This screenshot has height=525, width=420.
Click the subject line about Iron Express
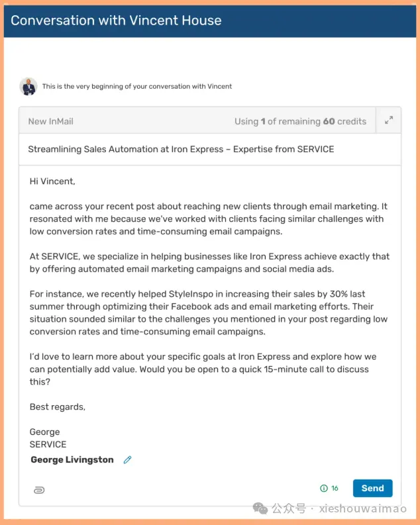181,150
